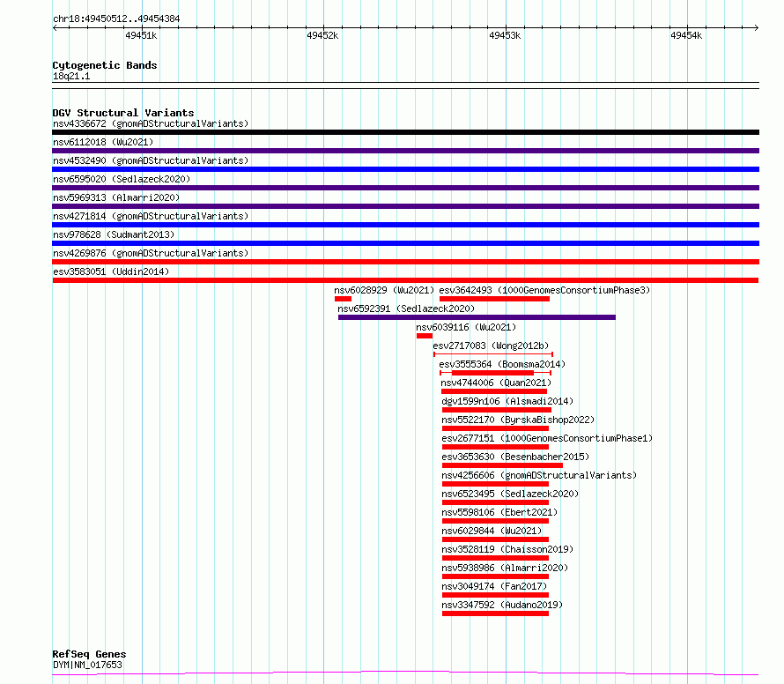Select the black nsv4336672 variant bar
The width and height of the screenshot is (784, 684).
[x=405, y=132]
